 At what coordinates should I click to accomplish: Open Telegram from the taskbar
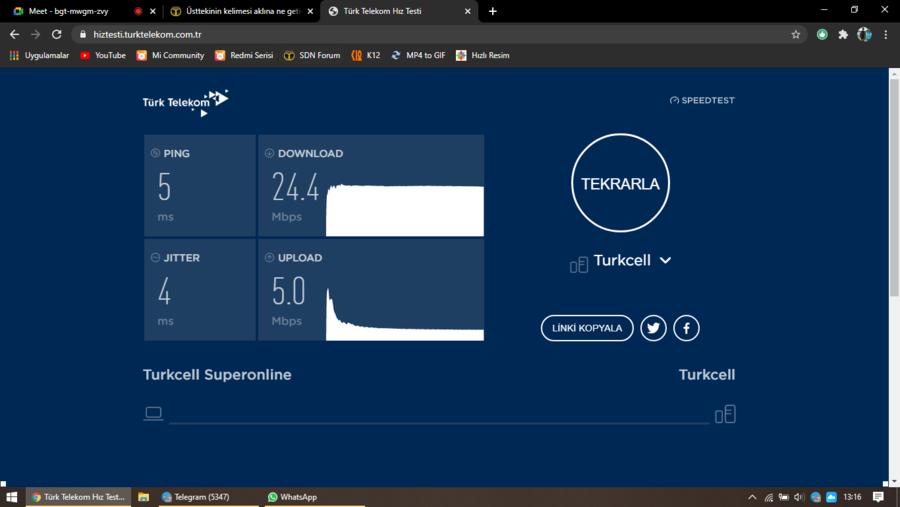pyautogui.click(x=208, y=497)
